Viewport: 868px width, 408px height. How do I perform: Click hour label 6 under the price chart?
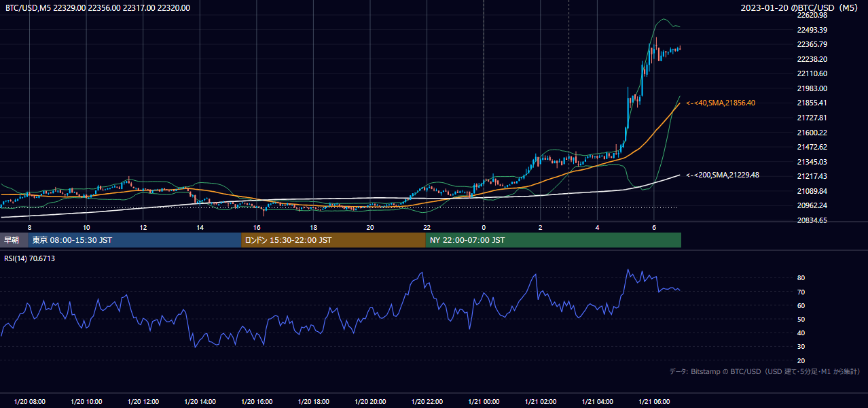click(654, 227)
